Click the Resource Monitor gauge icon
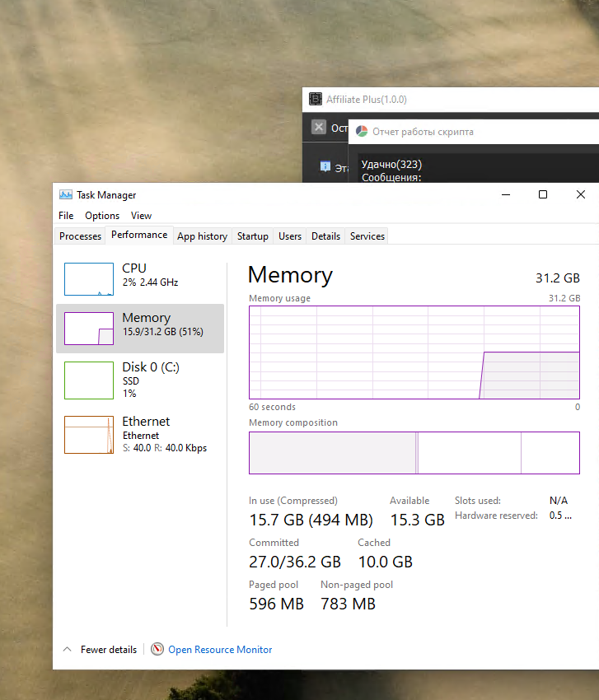This screenshot has width=599, height=700. point(157,649)
